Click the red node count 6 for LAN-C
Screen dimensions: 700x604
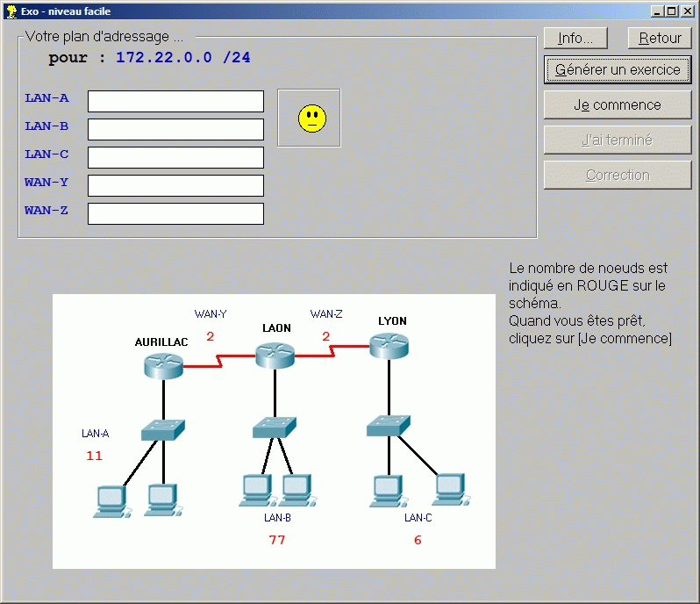[418, 540]
